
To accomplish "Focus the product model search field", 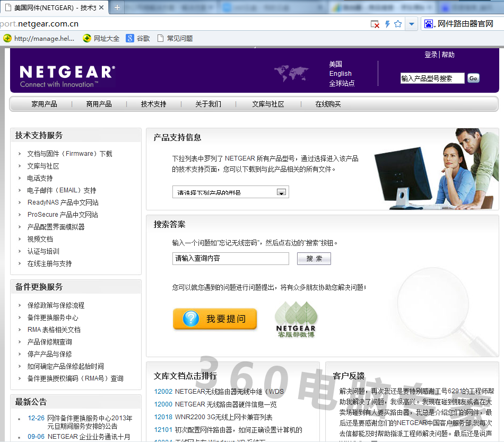I will pos(432,78).
